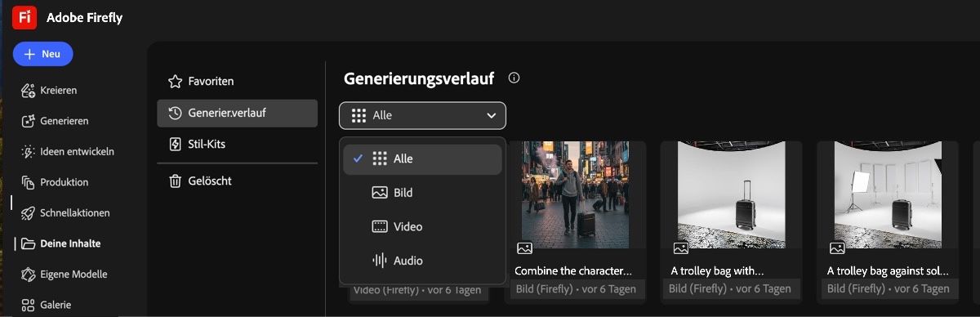This screenshot has width=980, height=317.
Task: Choose Audio in the filter list
Action: tap(422, 261)
